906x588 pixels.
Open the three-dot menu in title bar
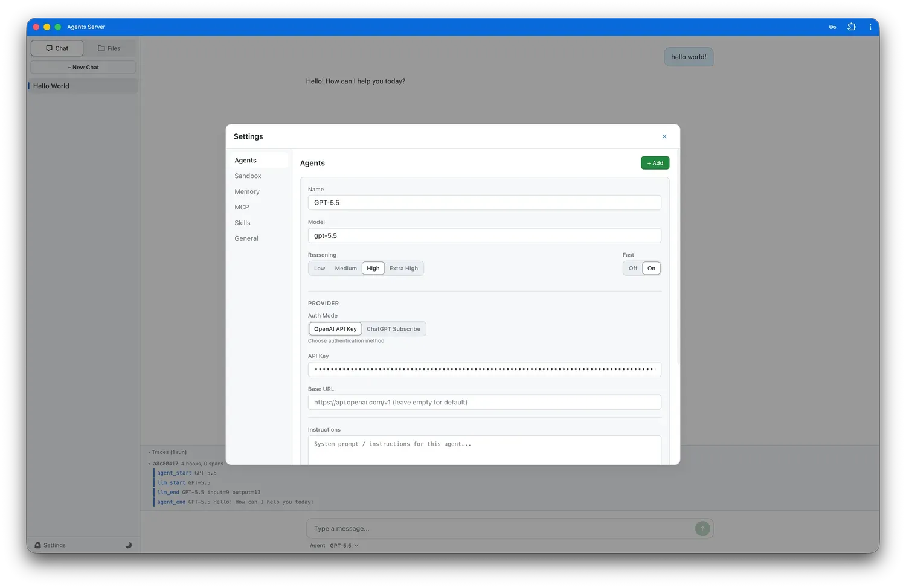870,27
